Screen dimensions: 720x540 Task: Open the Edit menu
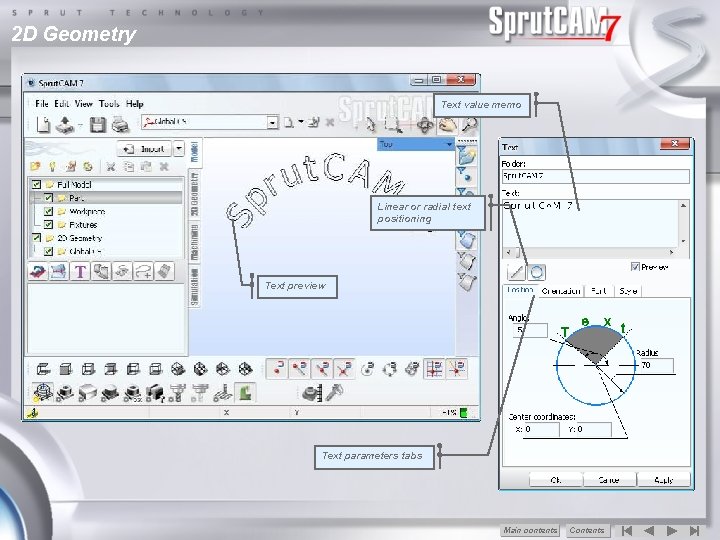[x=62, y=104]
